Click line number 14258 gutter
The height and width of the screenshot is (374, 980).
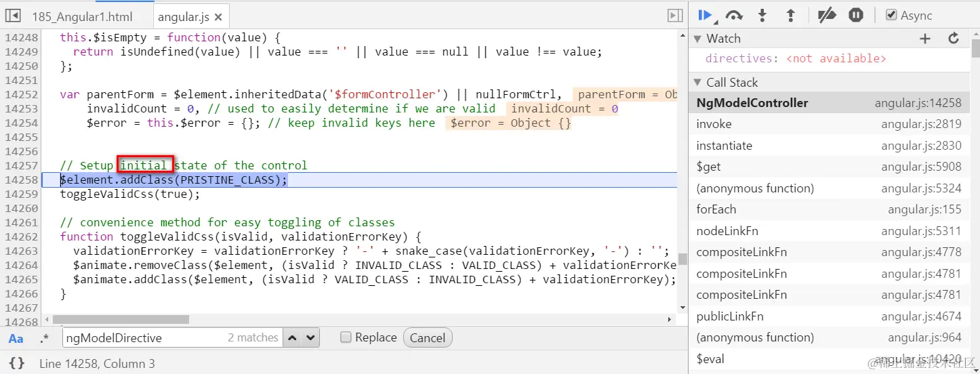coord(21,180)
